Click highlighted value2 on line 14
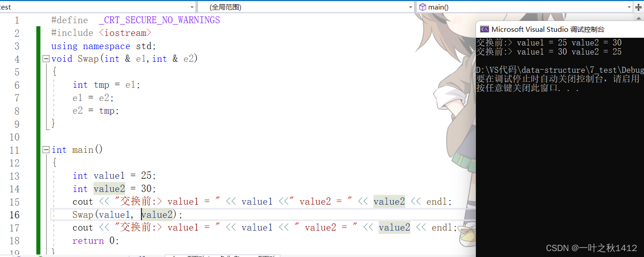 coord(109,189)
